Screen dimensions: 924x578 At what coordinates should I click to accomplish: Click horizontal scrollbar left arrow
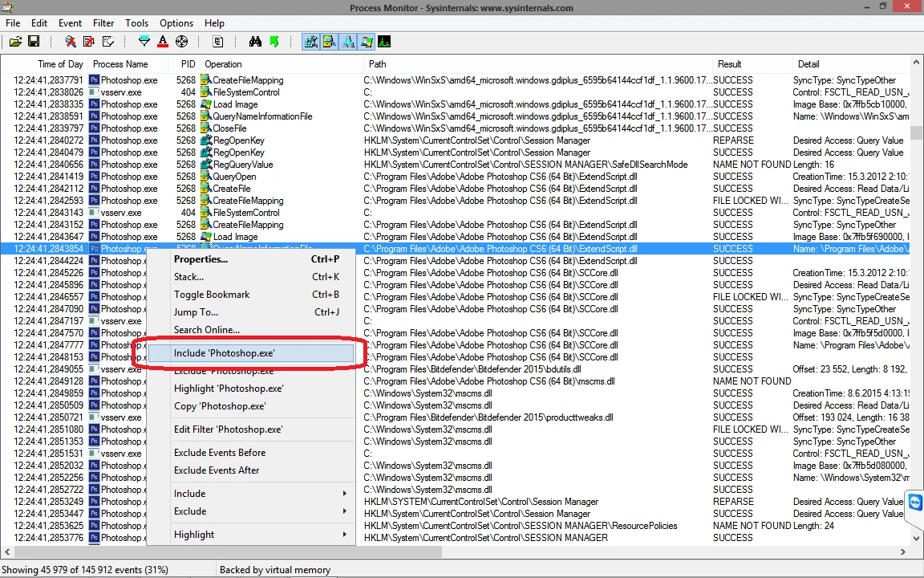pyautogui.click(x=6, y=552)
